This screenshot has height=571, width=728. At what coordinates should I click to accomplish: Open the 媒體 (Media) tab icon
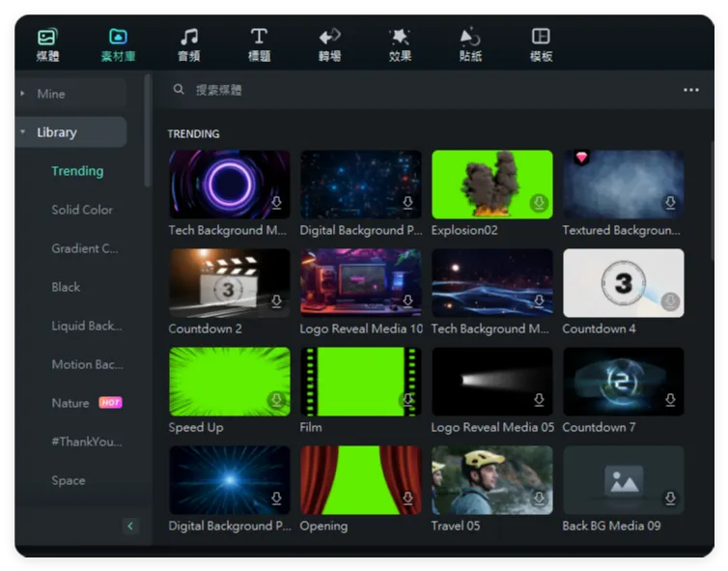(47, 38)
